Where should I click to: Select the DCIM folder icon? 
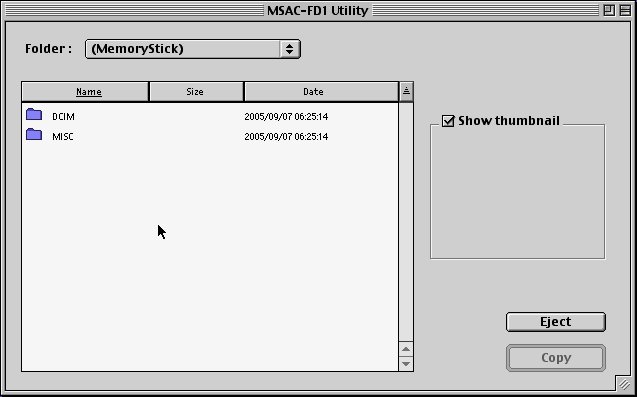[x=34, y=115]
